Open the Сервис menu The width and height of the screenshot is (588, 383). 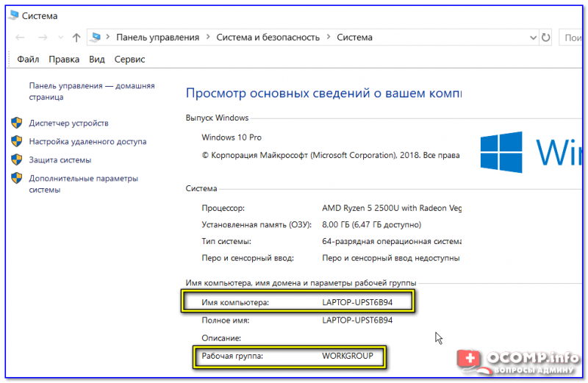[130, 60]
